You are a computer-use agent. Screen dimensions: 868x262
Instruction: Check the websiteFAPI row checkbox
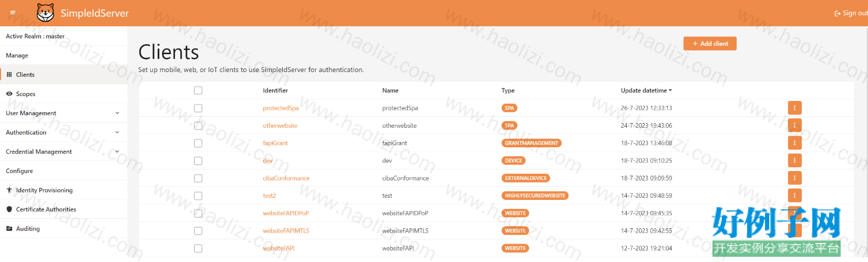pyautogui.click(x=198, y=248)
